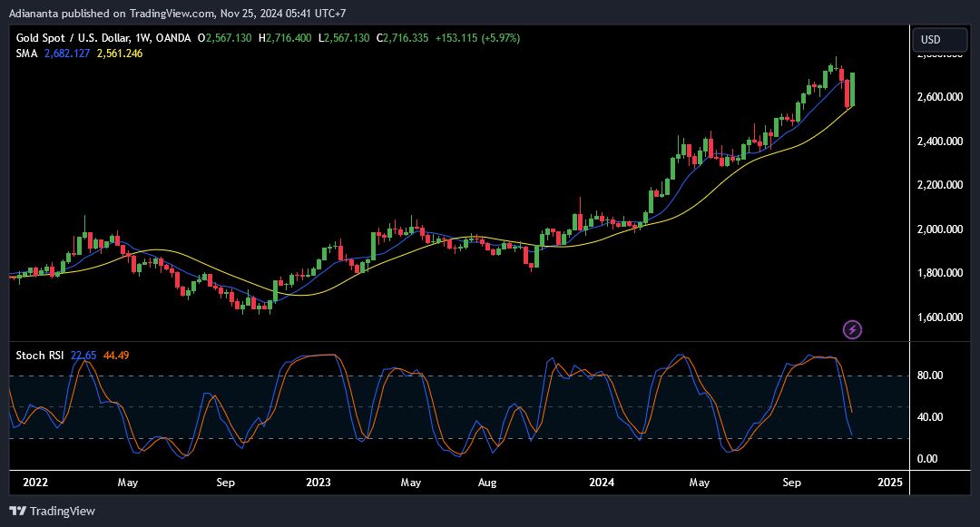
Task: Click the 0.00 Stoch RSI axis label
Action: (927, 459)
